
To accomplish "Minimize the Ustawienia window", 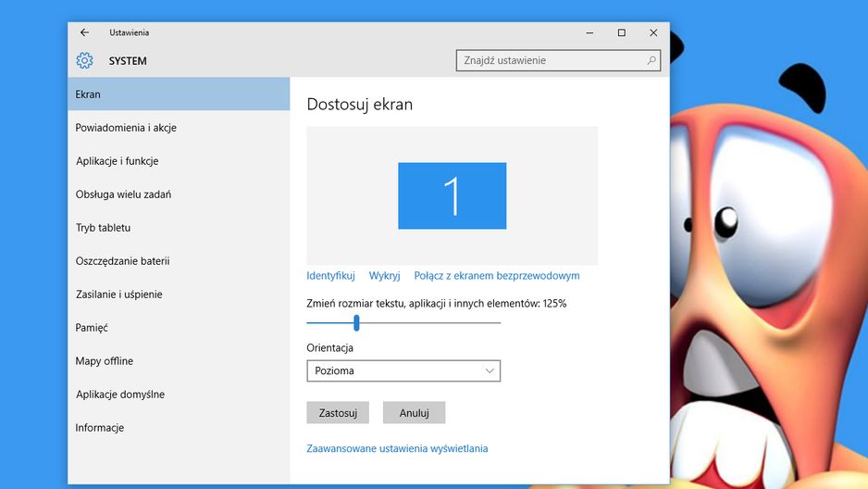I will point(589,32).
